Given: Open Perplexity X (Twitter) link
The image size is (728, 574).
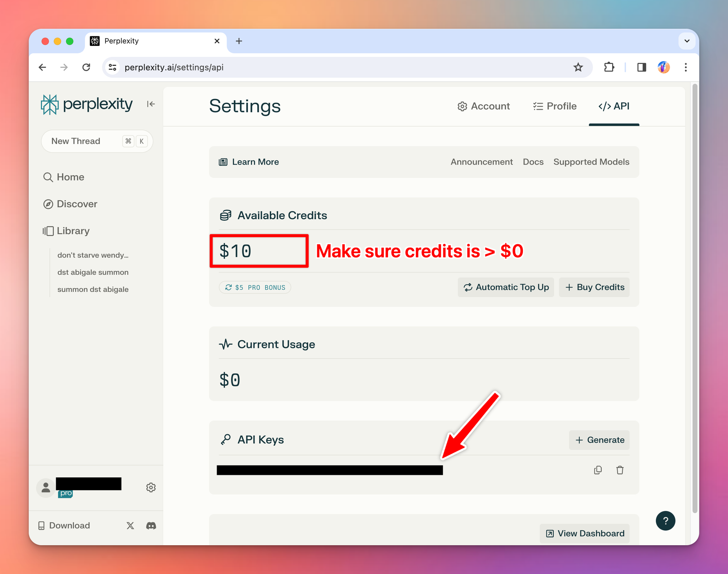Looking at the screenshot, I should pos(130,526).
